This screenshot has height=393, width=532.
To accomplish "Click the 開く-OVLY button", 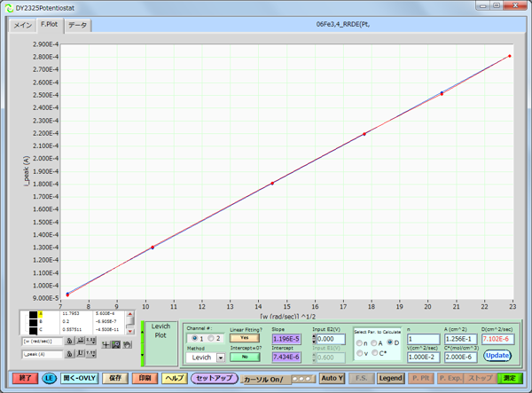I will point(80,378).
